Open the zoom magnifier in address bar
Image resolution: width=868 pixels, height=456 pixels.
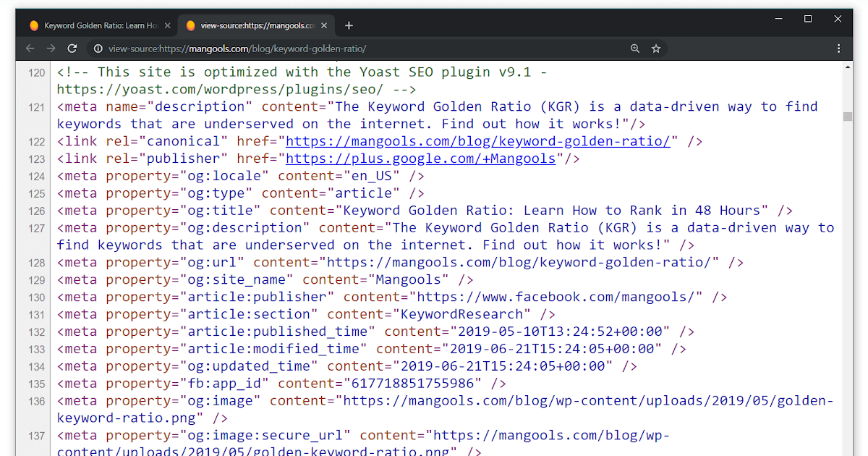click(635, 48)
